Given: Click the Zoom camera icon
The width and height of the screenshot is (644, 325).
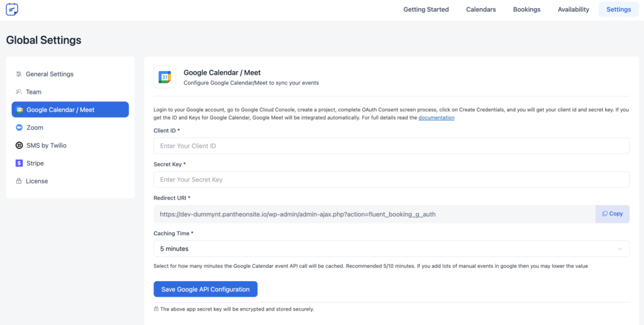Looking at the screenshot, I should click(19, 128).
